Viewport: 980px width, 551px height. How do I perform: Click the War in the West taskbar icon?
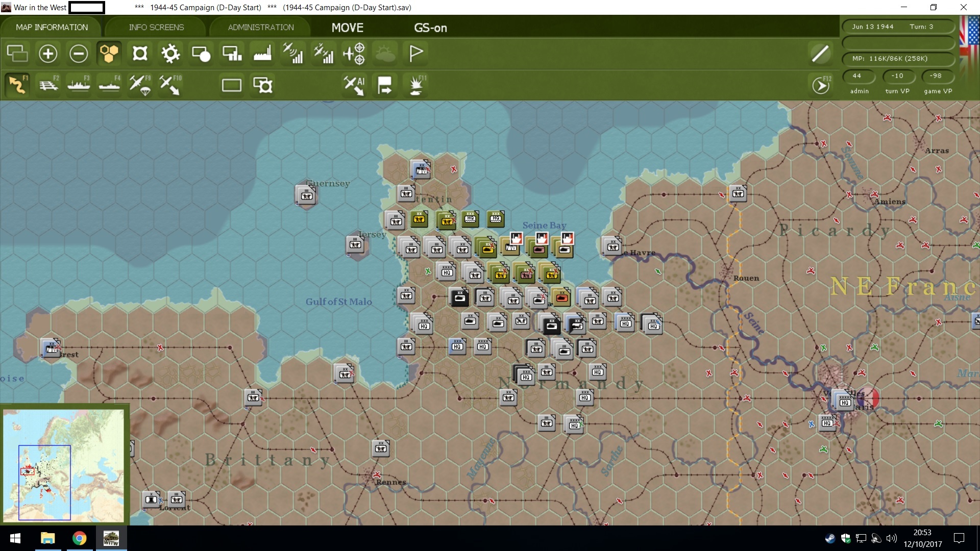click(111, 538)
